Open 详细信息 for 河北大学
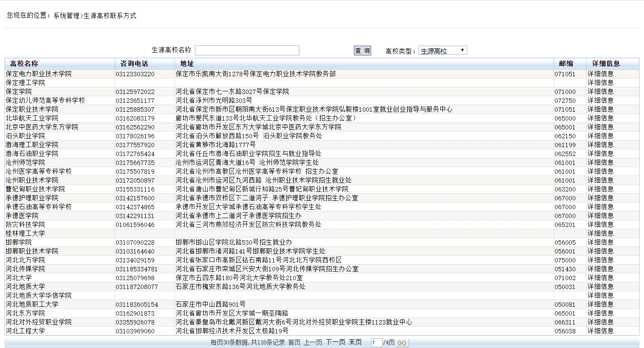Image resolution: width=644 pixels, height=348 pixels. [601, 278]
